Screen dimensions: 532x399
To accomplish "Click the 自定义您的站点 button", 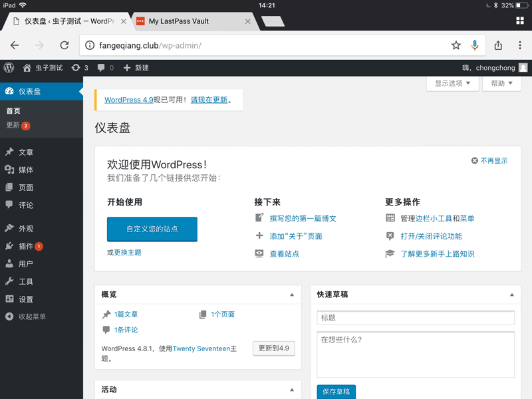I will tap(152, 229).
